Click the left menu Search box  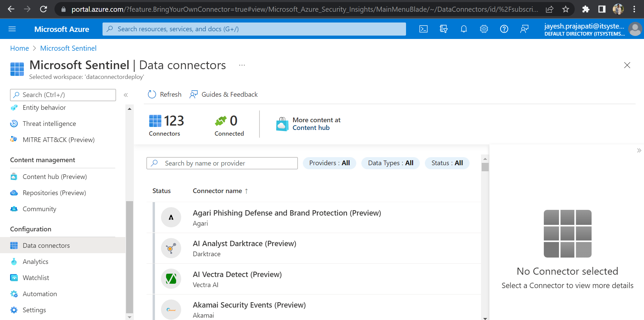[63, 95]
